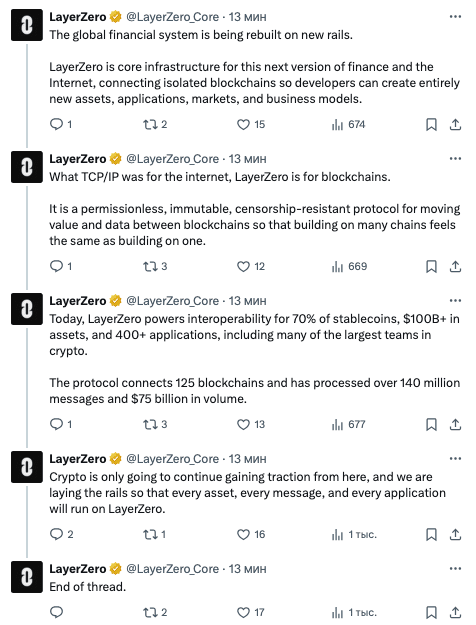476x625 pixels.
Task: Bookmark the 'Crypto is only going' tweet
Action: (431, 535)
